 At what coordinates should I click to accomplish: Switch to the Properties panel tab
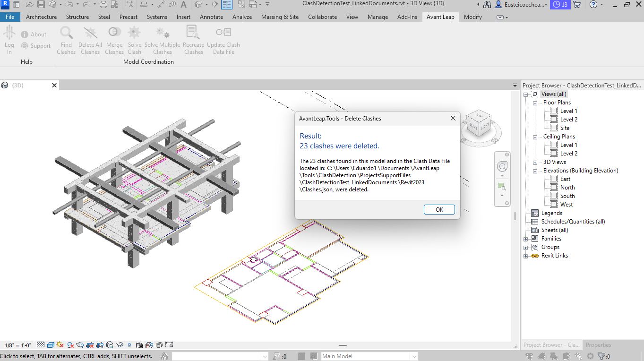click(598, 345)
